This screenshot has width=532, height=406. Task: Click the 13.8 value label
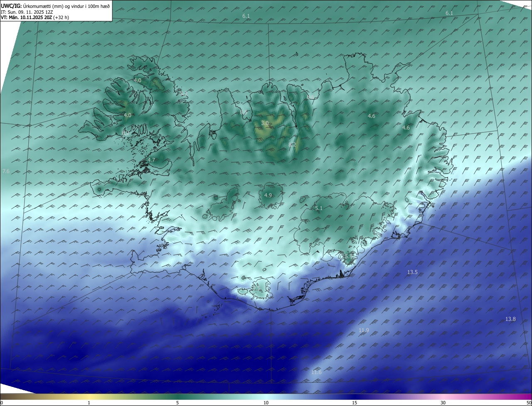(x=510, y=319)
